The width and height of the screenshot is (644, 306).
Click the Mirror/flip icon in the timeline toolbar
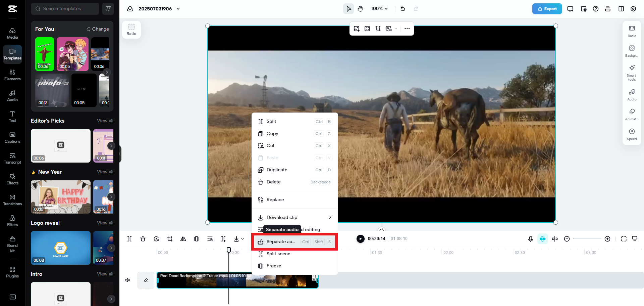(x=183, y=239)
